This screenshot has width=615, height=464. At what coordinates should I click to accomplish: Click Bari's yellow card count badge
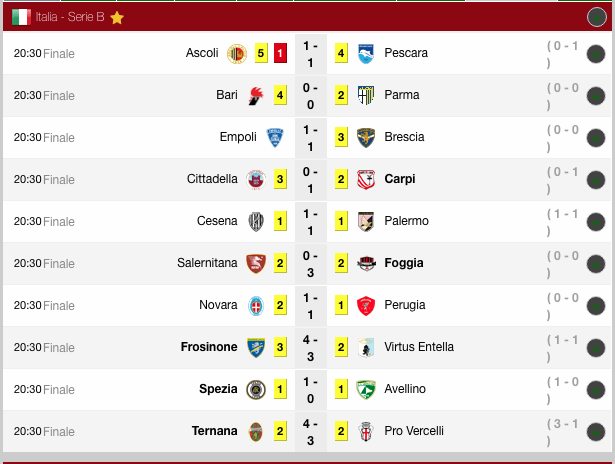(281, 95)
